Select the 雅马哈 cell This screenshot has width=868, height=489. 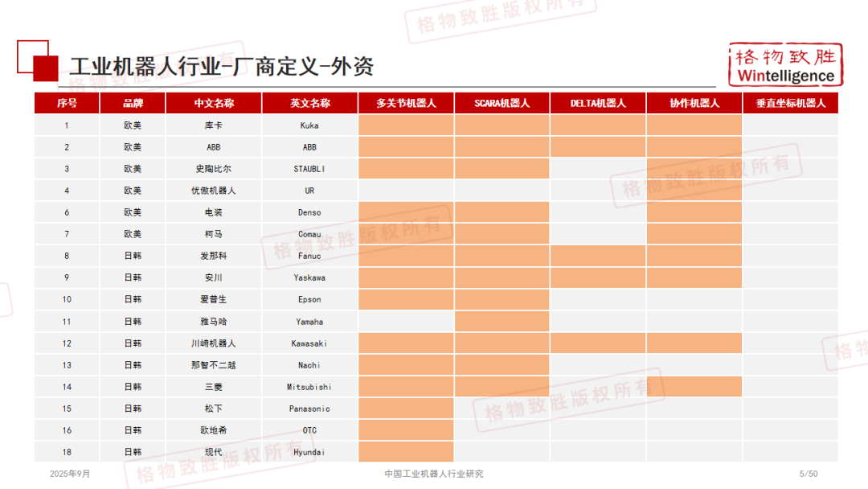pos(214,321)
